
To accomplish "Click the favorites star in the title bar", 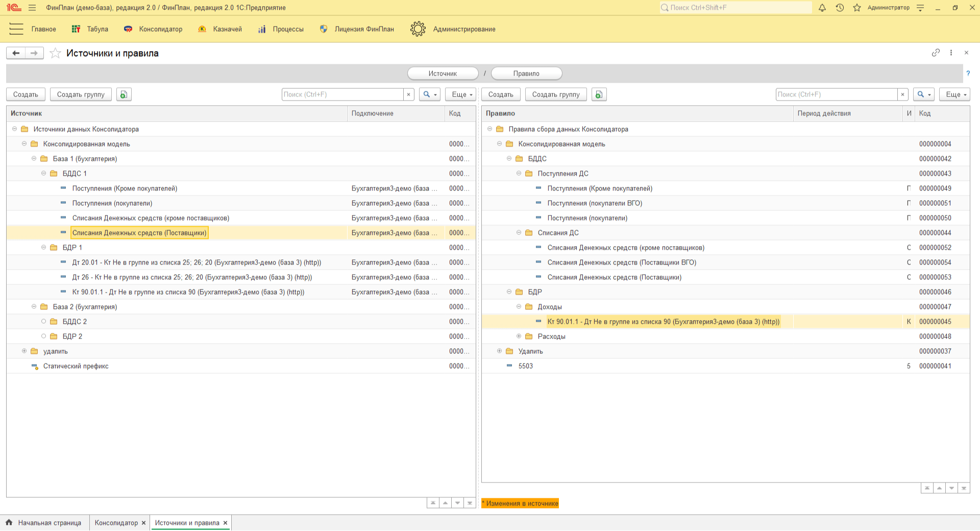I will click(857, 8).
